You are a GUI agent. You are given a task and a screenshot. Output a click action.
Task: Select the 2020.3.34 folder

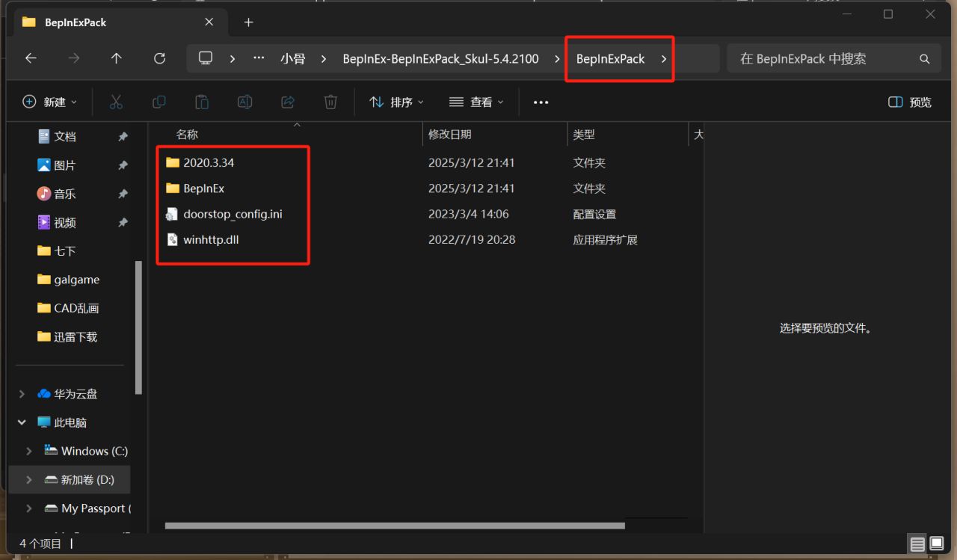tap(209, 162)
